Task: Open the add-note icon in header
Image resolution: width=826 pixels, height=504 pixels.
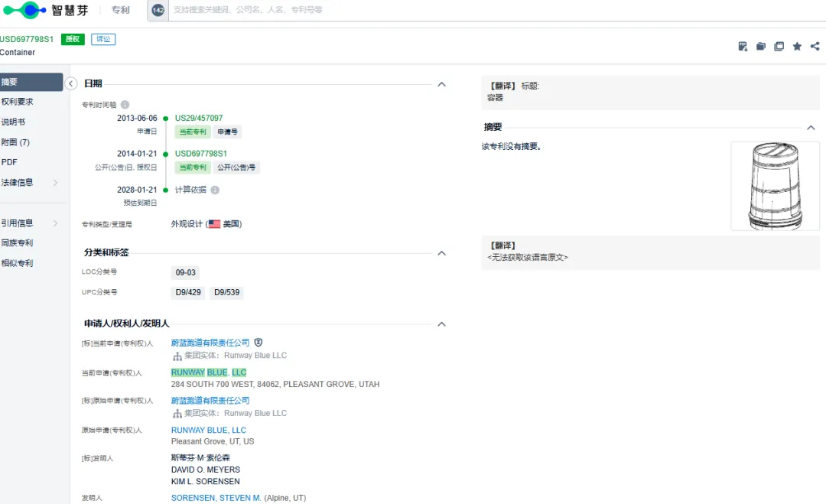Action: tap(743, 47)
